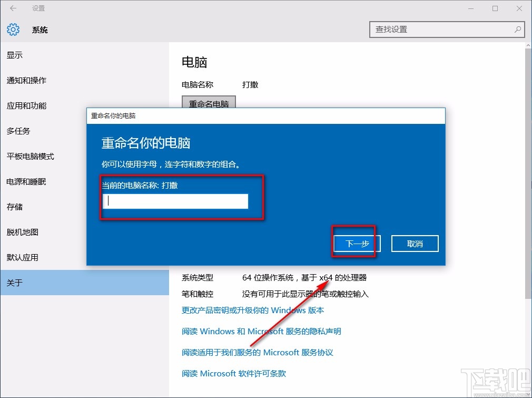Open the 关于 page

[x=15, y=283]
